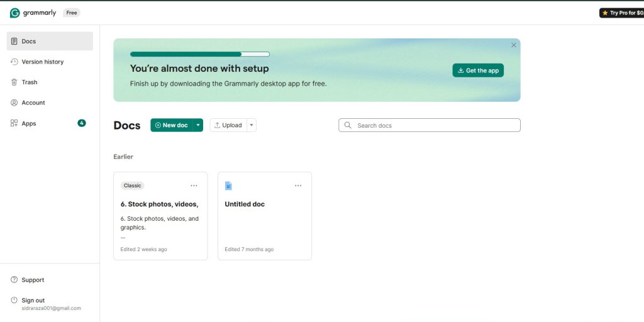Open more options for Untitled doc

(298, 186)
